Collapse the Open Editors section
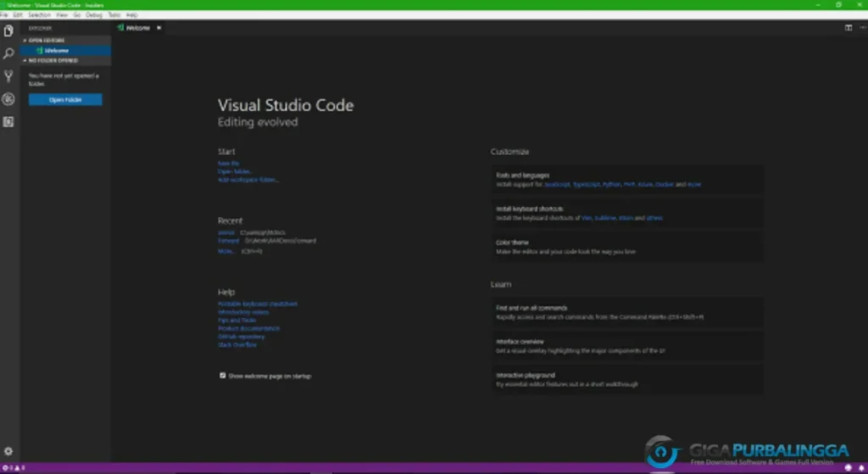 (65, 41)
